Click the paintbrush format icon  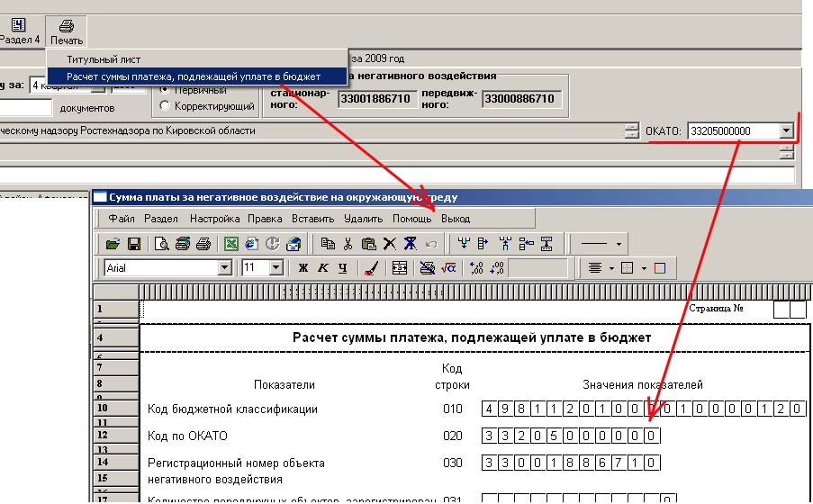click(x=369, y=268)
